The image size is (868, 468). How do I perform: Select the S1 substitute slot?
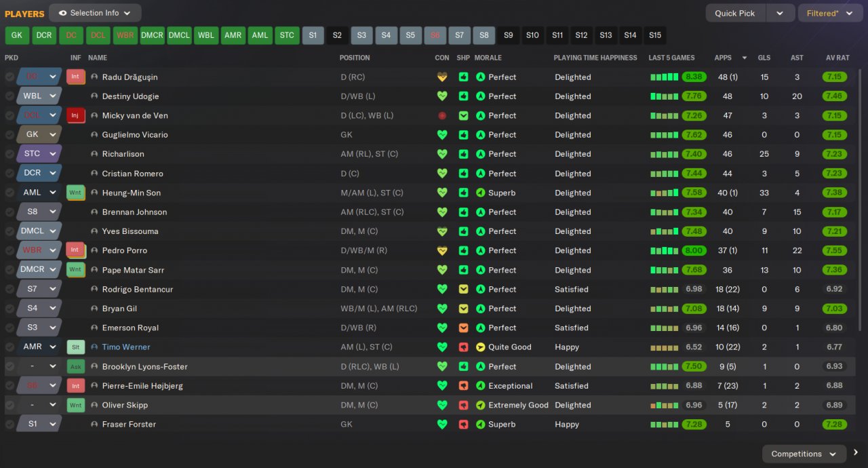(313, 35)
